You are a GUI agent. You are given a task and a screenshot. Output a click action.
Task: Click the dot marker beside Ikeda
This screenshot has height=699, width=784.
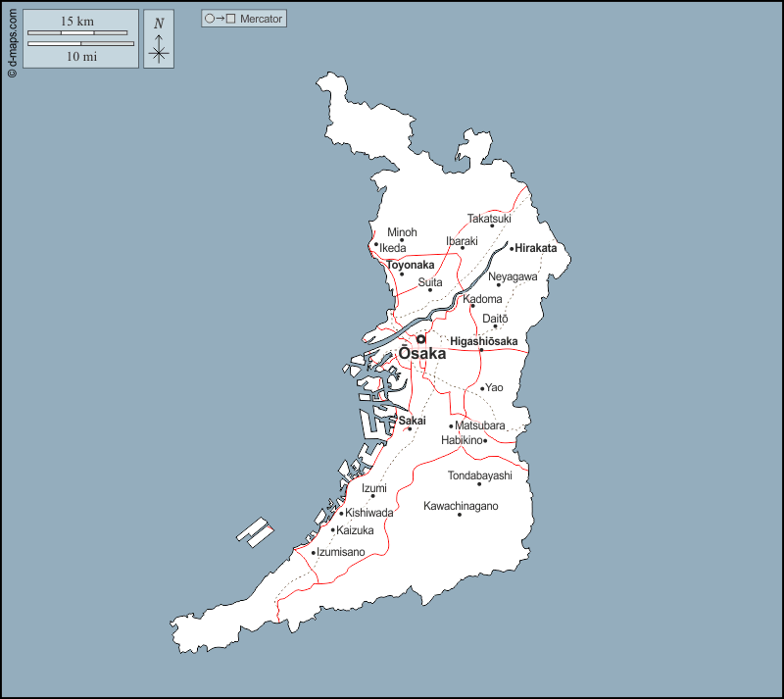tap(375, 245)
